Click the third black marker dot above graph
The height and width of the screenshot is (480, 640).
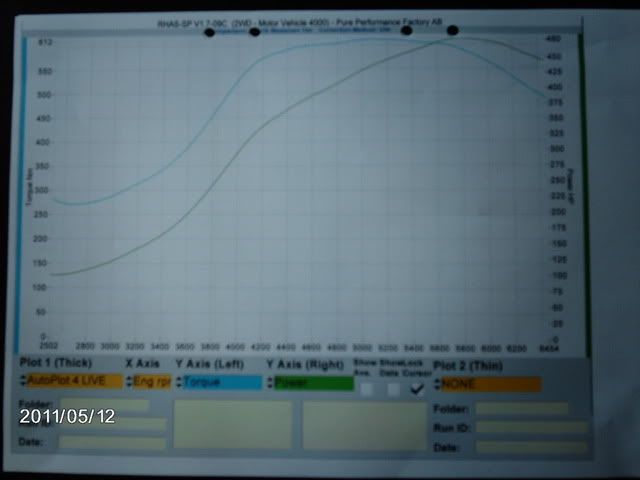point(406,31)
